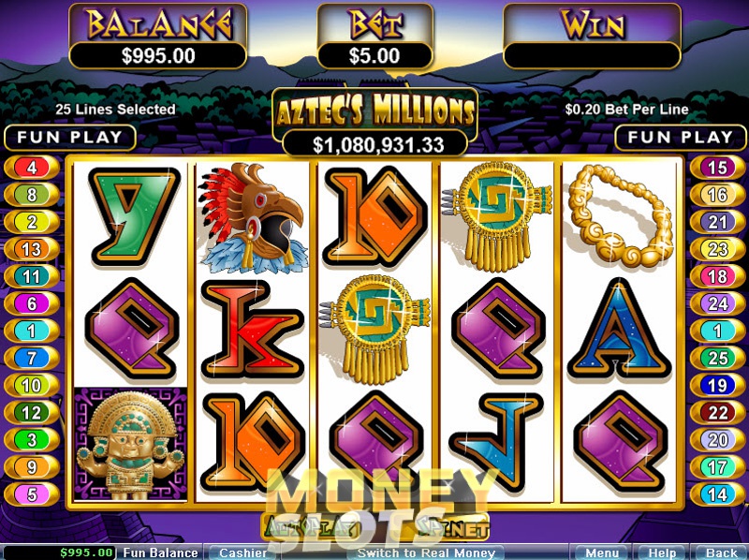Select payline 4 on the left side
The image size is (749, 560).
click(x=32, y=168)
